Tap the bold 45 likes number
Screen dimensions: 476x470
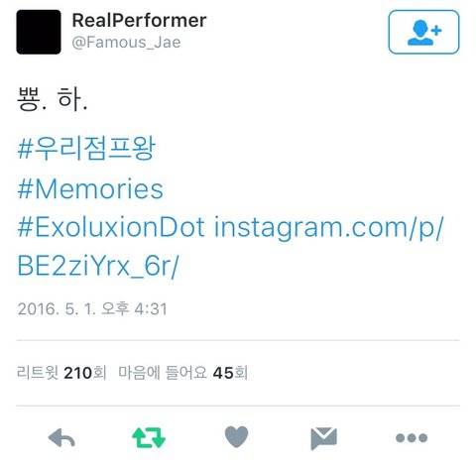[223, 373]
